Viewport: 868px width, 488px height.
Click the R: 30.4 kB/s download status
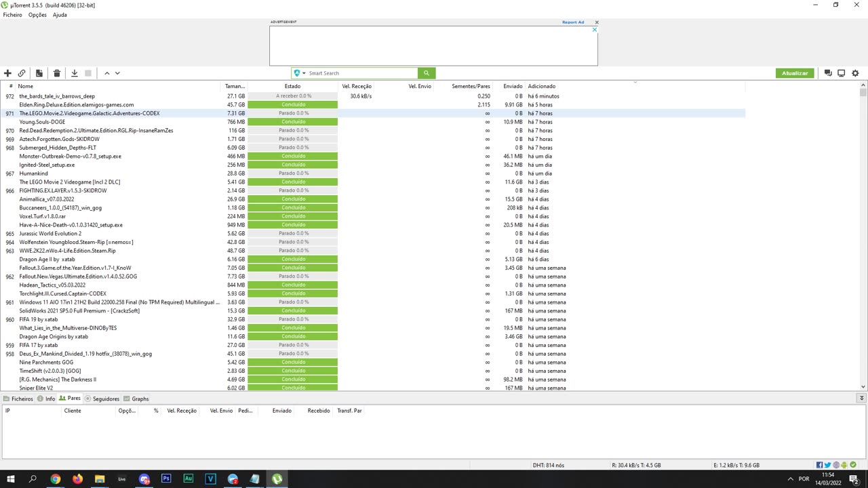point(636,466)
